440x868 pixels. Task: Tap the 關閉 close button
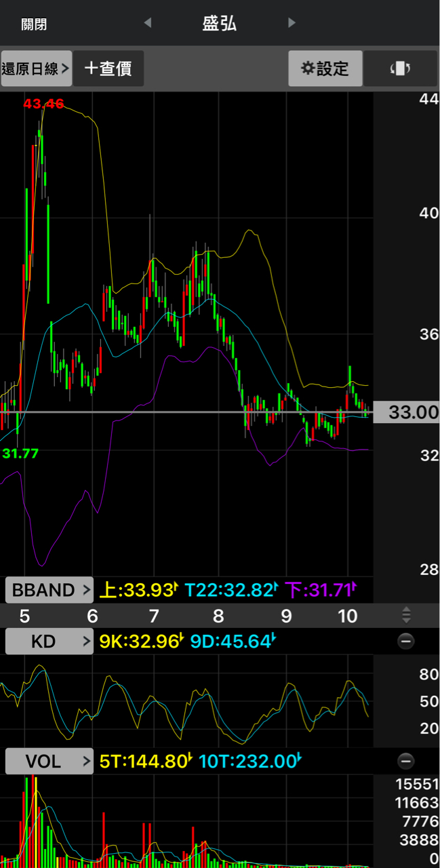34,24
